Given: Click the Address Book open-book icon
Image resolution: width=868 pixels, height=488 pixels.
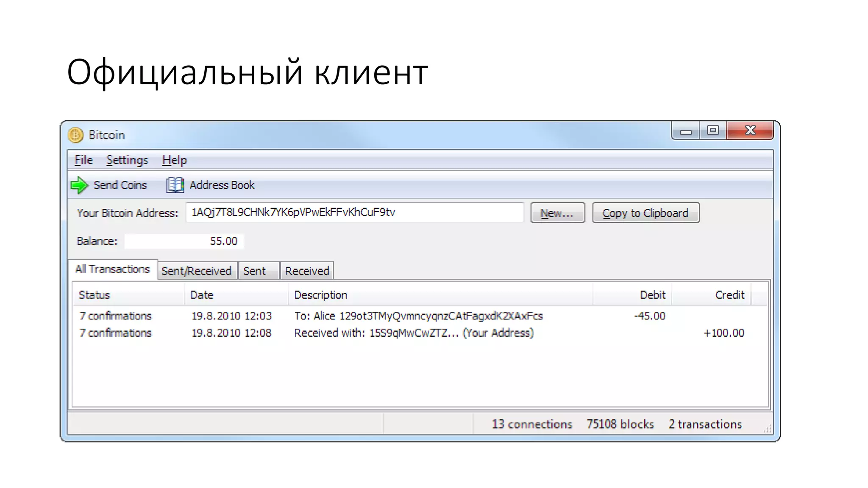Looking at the screenshot, I should [175, 185].
